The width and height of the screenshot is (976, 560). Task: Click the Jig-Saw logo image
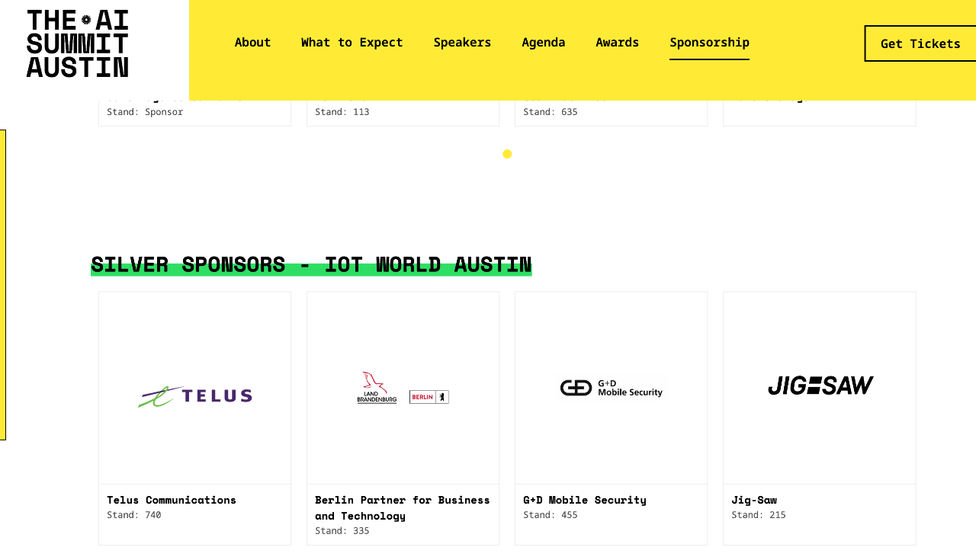(820, 386)
